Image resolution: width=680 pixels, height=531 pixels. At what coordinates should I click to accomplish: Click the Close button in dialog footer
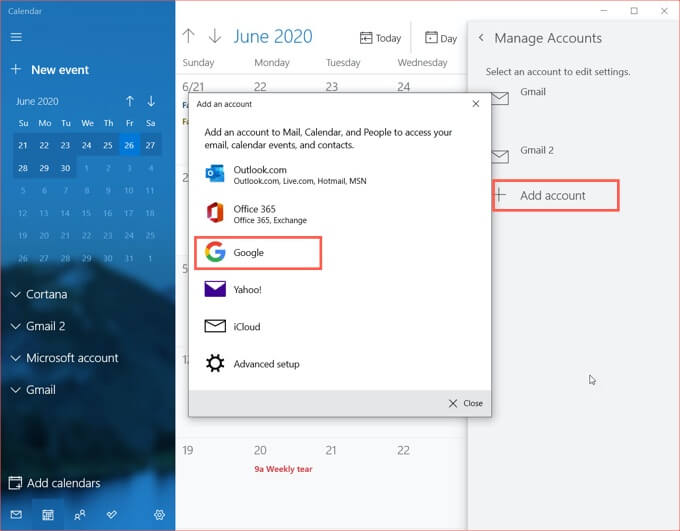[465, 403]
